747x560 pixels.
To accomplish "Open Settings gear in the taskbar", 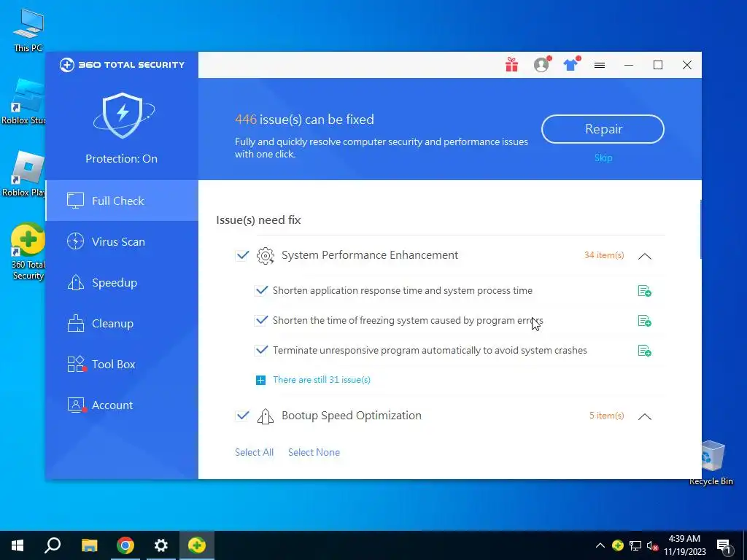I will tap(161, 545).
